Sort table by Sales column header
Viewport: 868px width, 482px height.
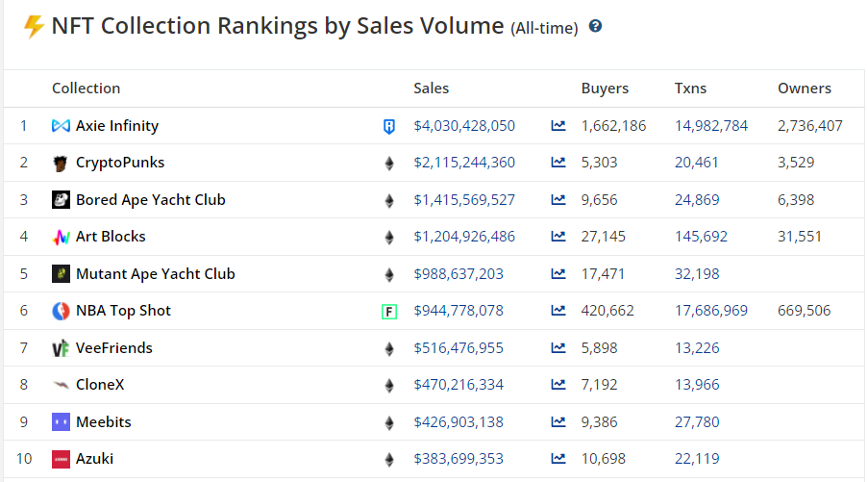coord(431,89)
